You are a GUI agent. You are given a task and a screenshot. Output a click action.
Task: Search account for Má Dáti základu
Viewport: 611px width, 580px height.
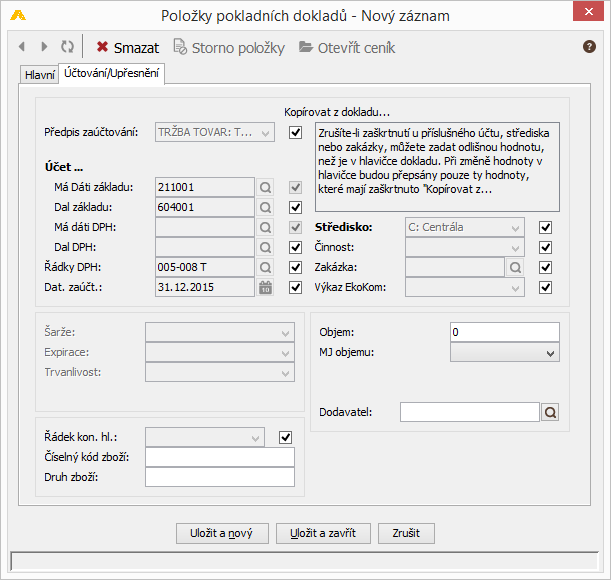(265, 187)
